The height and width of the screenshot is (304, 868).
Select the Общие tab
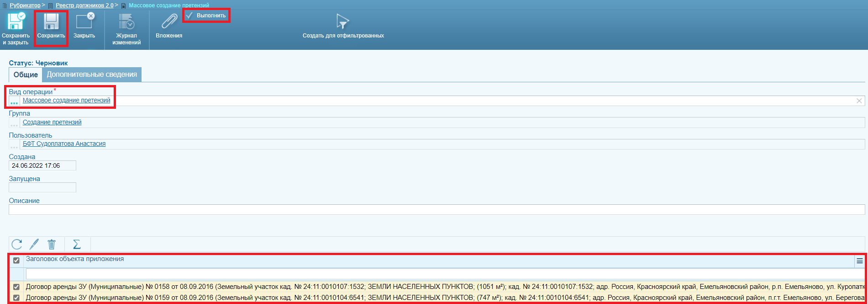(x=26, y=75)
